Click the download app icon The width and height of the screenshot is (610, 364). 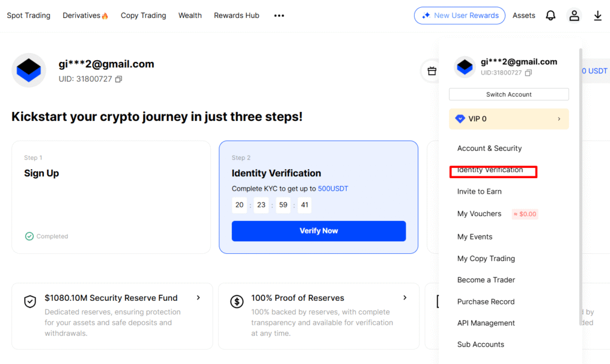[x=597, y=16]
